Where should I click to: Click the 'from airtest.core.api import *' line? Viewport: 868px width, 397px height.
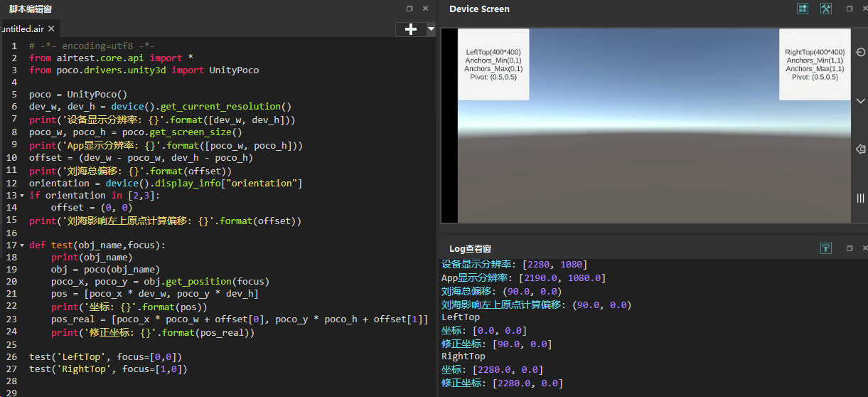[x=112, y=58]
